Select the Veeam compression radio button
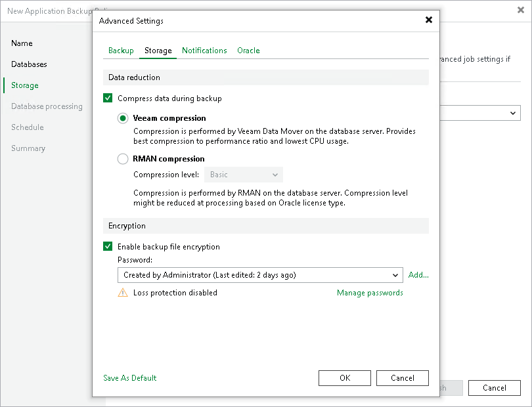This screenshot has width=532, height=407. click(x=122, y=118)
